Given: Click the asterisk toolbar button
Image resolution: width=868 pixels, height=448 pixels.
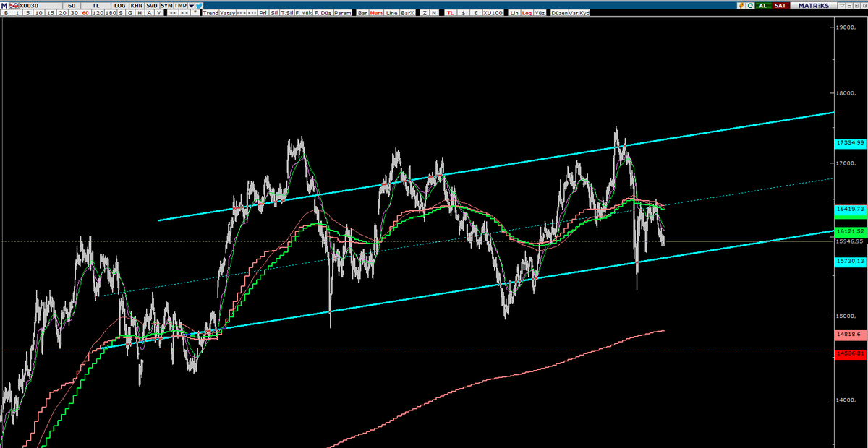Looking at the screenshot, I should [196, 13].
